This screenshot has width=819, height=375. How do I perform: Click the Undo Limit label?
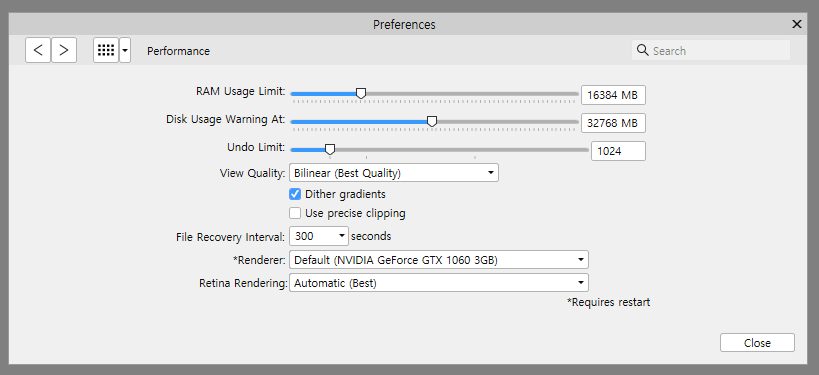tap(256, 147)
